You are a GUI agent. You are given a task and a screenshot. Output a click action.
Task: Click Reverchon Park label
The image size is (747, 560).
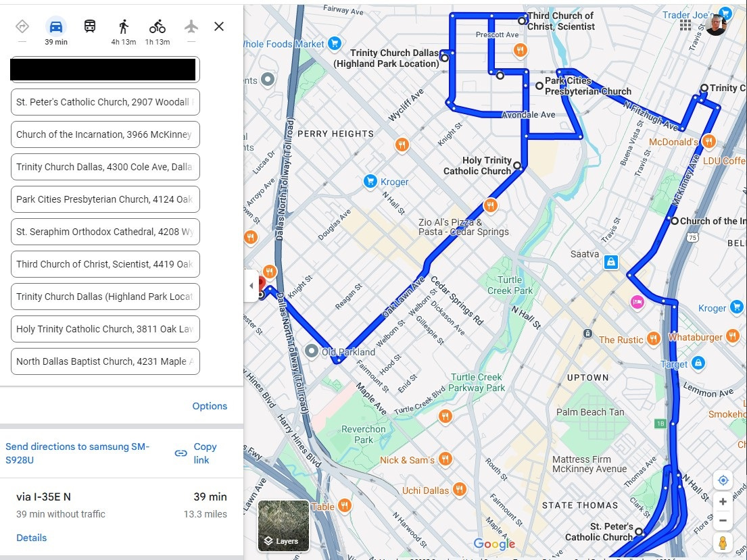(x=364, y=434)
